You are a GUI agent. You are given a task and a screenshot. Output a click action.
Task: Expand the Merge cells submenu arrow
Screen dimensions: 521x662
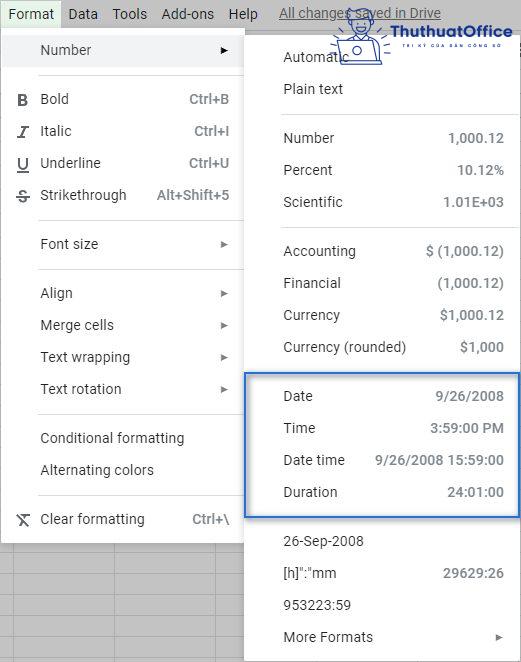click(x=224, y=326)
